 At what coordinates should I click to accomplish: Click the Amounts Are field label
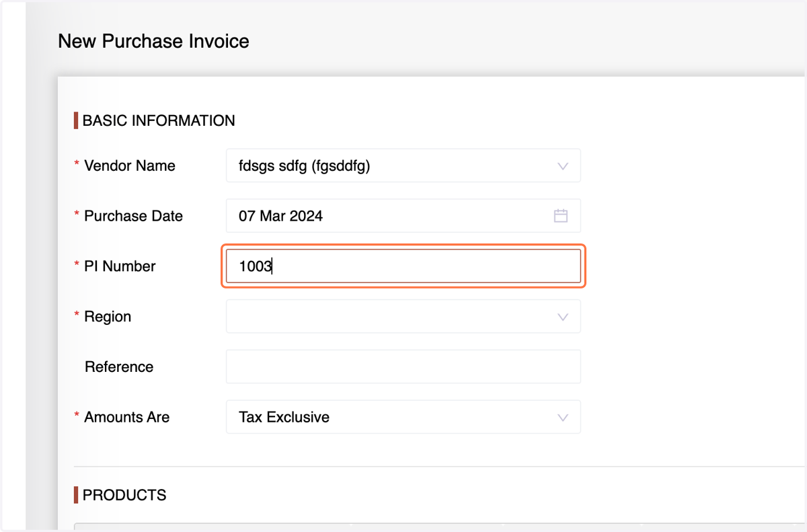pyautogui.click(x=127, y=417)
